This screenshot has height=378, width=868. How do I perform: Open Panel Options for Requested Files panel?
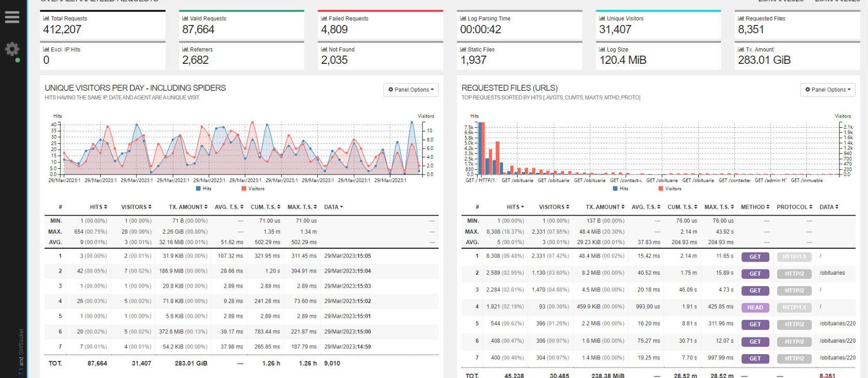pyautogui.click(x=828, y=90)
